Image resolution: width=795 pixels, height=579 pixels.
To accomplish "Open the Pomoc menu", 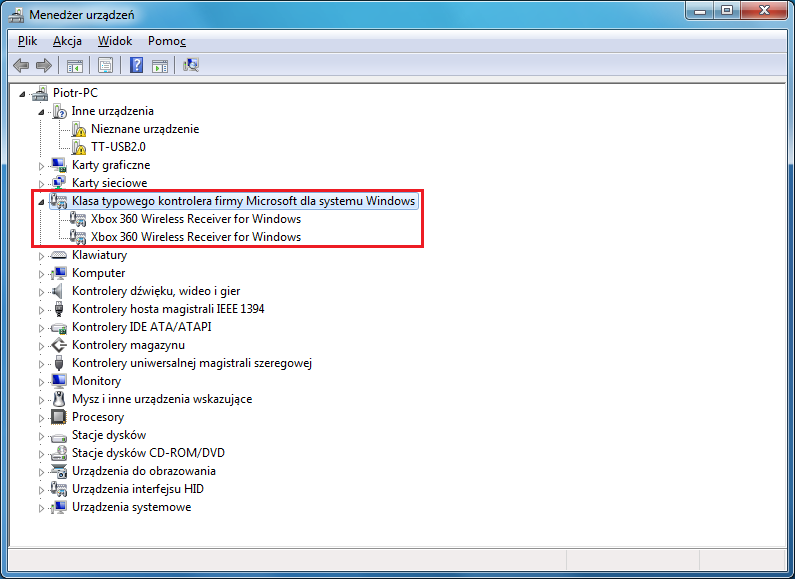I will tap(167, 41).
